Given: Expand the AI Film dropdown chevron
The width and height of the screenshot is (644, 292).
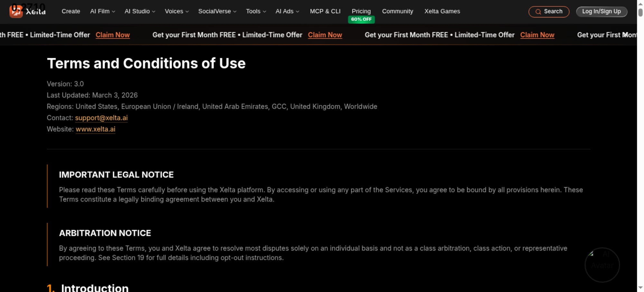Looking at the screenshot, I should click(x=113, y=12).
